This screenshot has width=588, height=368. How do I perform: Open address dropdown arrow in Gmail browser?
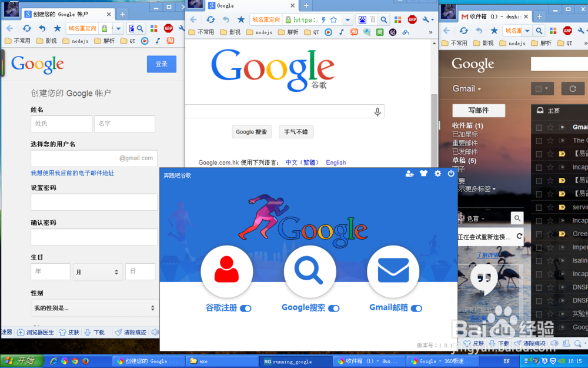point(527,31)
